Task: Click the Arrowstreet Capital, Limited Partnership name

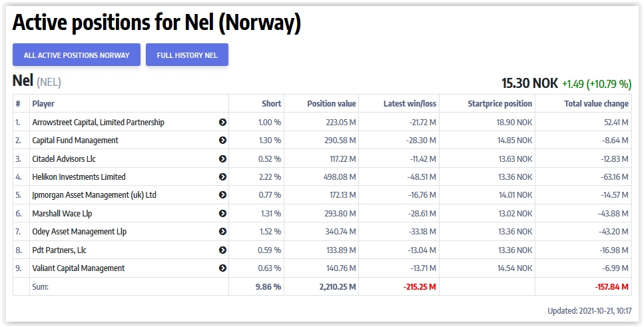Action: point(98,123)
